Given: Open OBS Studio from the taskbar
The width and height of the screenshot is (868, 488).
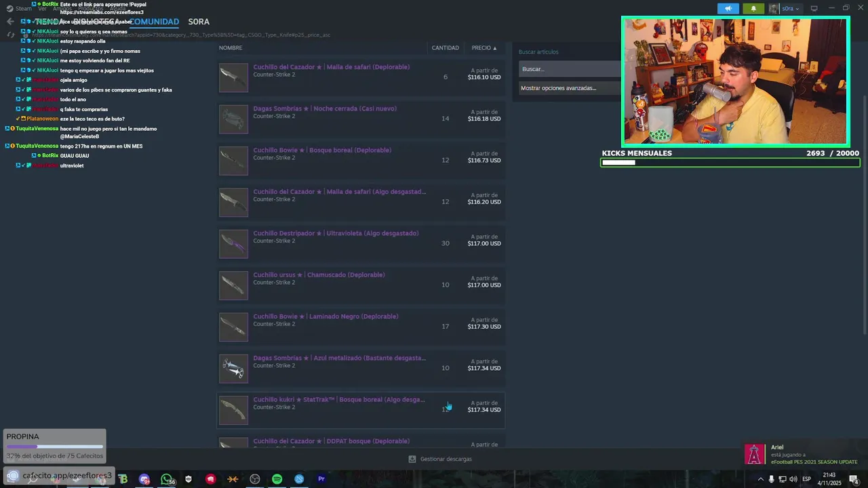Looking at the screenshot, I should [255, 479].
